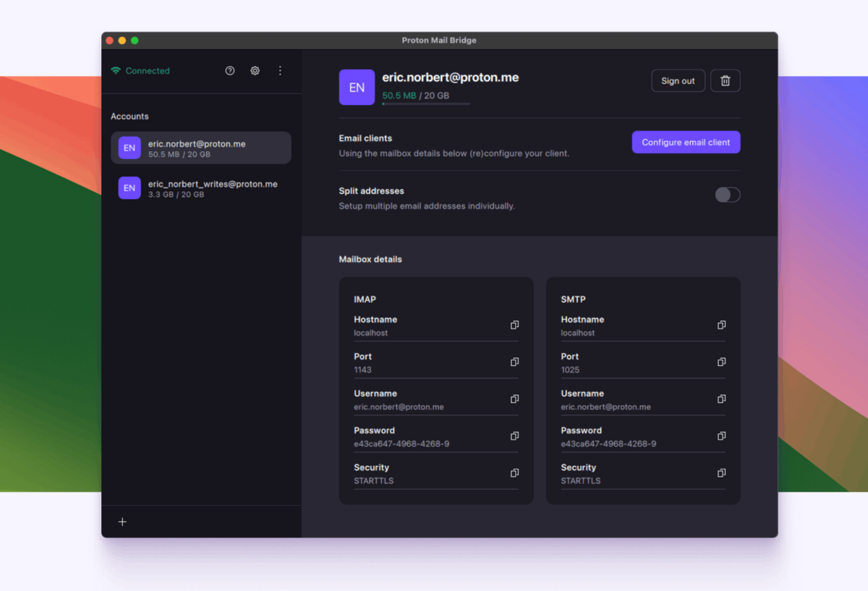Click the Email clients heading
The width and height of the screenshot is (868, 591).
point(365,138)
